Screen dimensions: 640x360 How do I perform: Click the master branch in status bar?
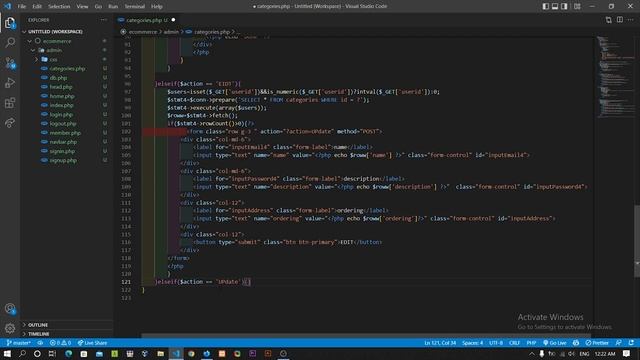click(x=18, y=343)
